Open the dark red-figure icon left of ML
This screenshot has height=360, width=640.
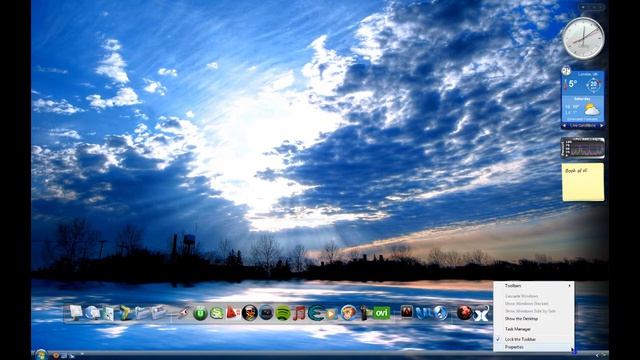pyautogui.click(x=406, y=313)
